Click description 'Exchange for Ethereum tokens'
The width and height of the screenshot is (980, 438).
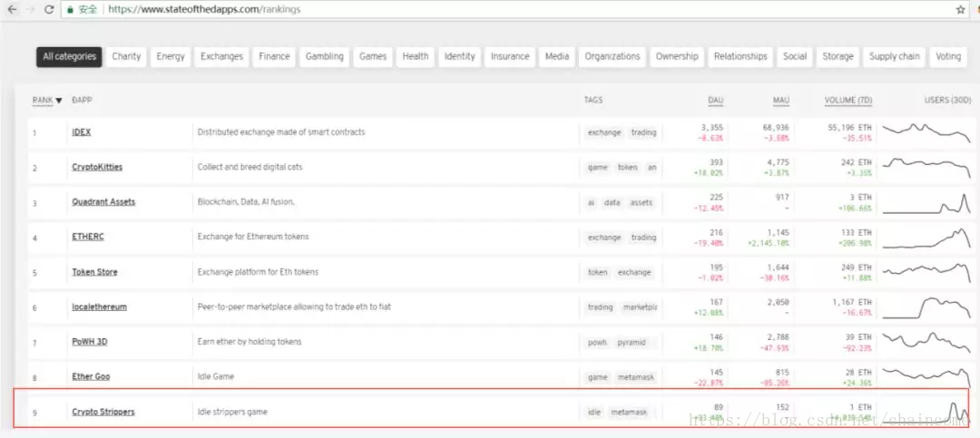tap(253, 237)
